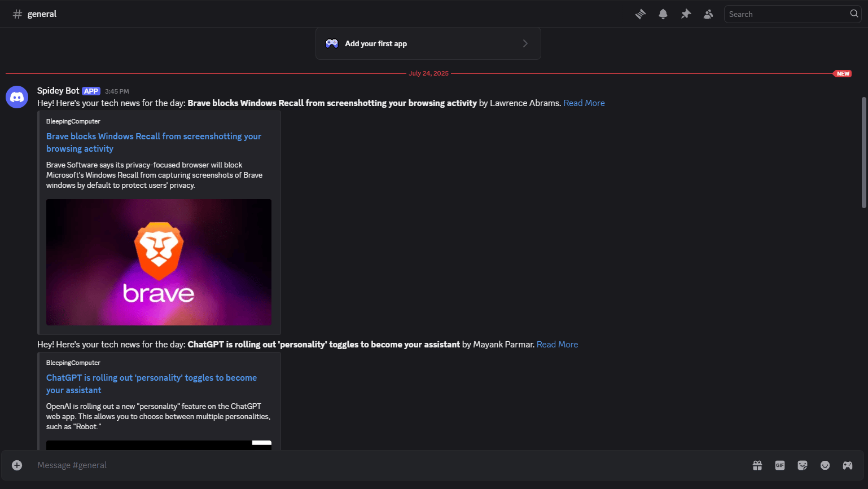Open Spidey Bot's avatar
Viewport: 868px width, 489px height.
[17, 97]
